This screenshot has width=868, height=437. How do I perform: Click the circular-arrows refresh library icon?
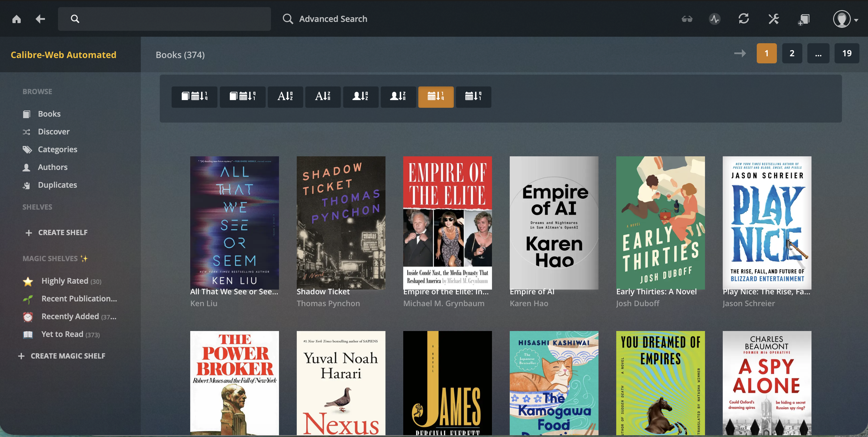pyautogui.click(x=744, y=19)
